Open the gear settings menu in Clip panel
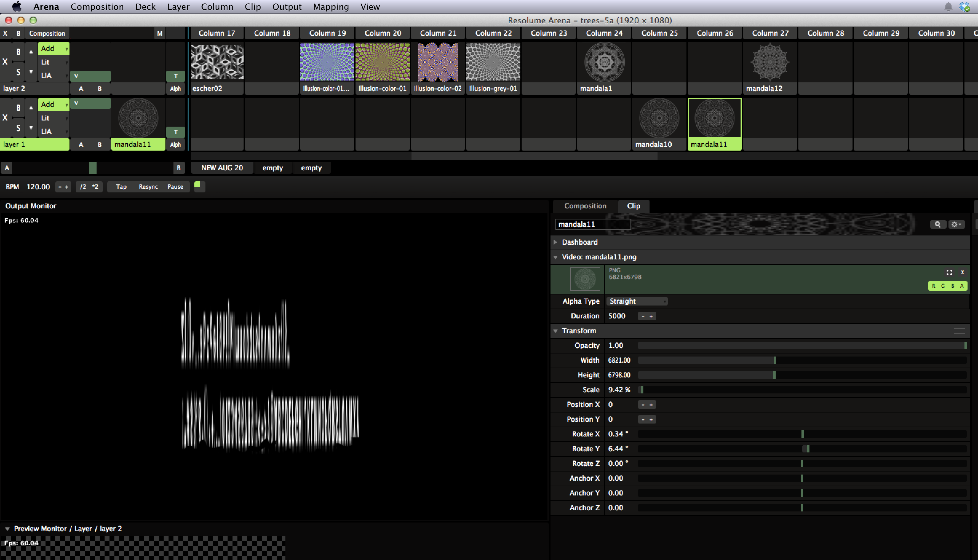This screenshot has width=978, height=560. tap(956, 224)
